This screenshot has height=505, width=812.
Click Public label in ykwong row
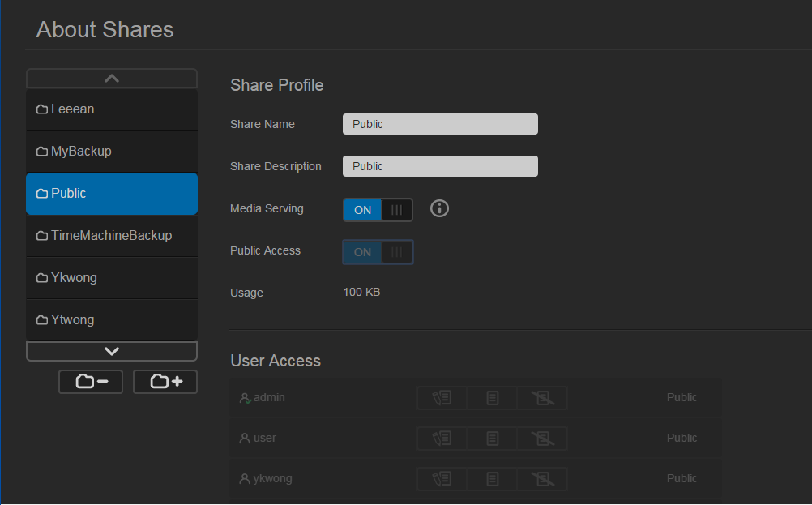[x=682, y=478]
